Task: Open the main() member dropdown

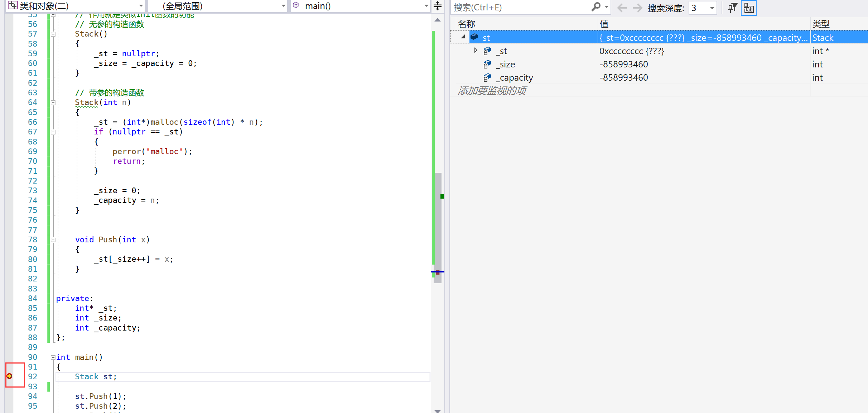Action: [x=426, y=6]
